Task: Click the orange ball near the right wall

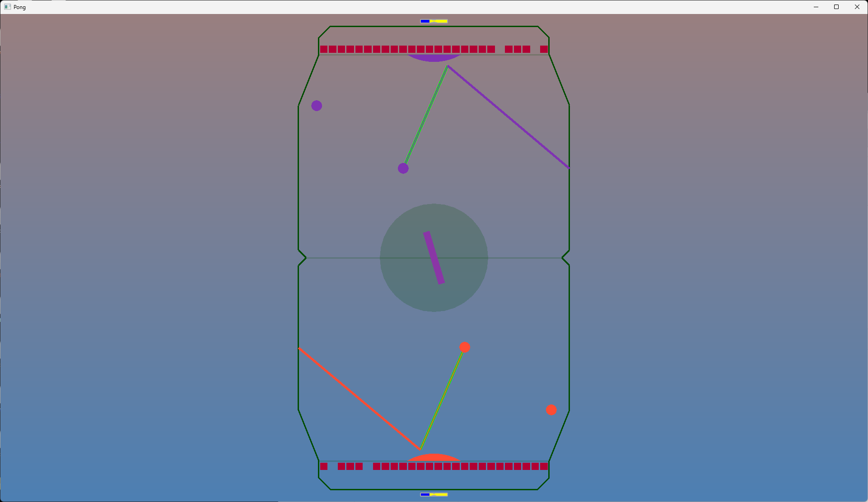Action: (x=551, y=410)
